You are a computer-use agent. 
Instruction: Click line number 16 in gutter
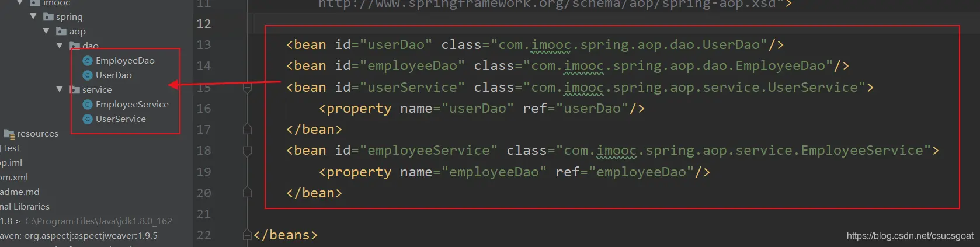[x=203, y=109]
